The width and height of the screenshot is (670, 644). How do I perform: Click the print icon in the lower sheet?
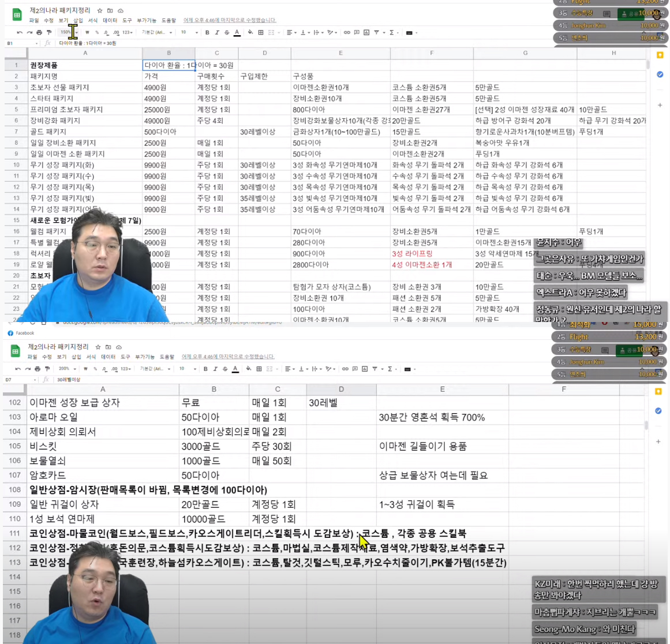coord(38,369)
